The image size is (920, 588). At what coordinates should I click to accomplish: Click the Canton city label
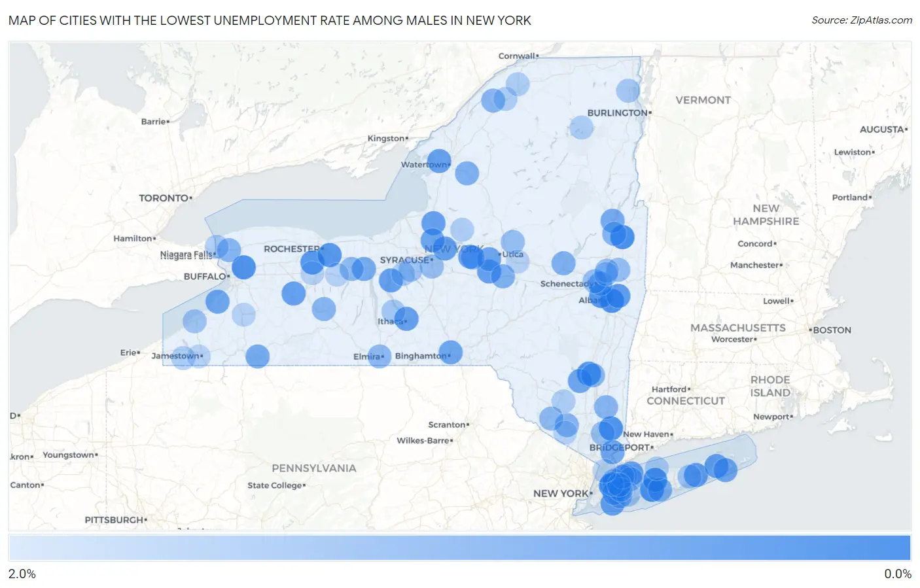(26, 485)
